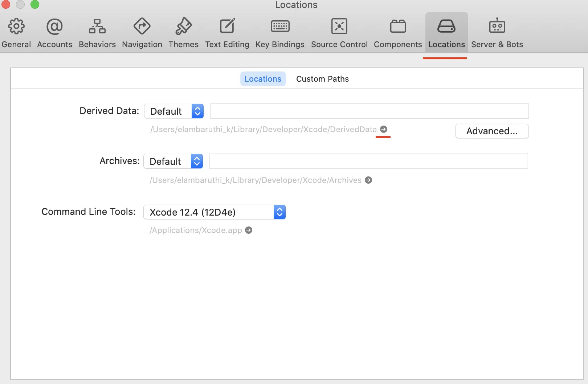Screen dimensions: 588x384
Task: Open the Themes paintbrush icon
Action: (x=184, y=26)
